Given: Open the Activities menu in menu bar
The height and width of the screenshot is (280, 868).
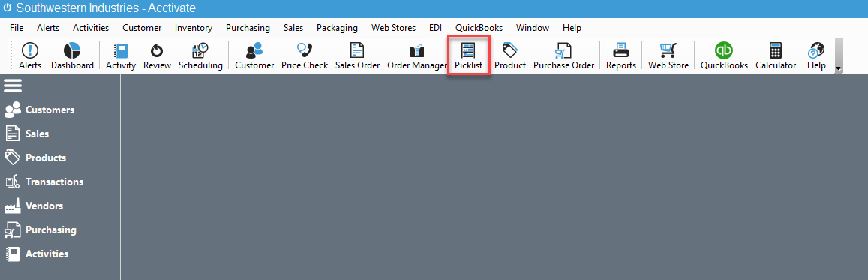Looking at the screenshot, I should (x=91, y=28).
